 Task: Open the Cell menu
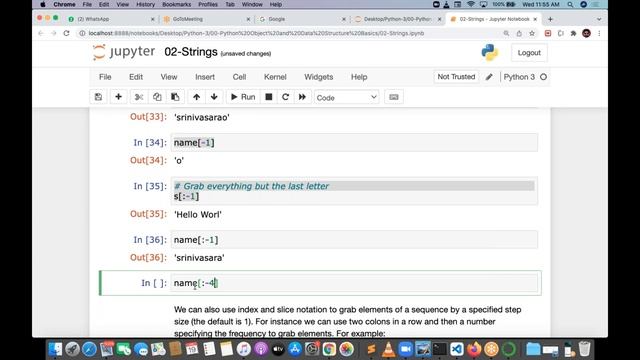(x=239, y=77)
